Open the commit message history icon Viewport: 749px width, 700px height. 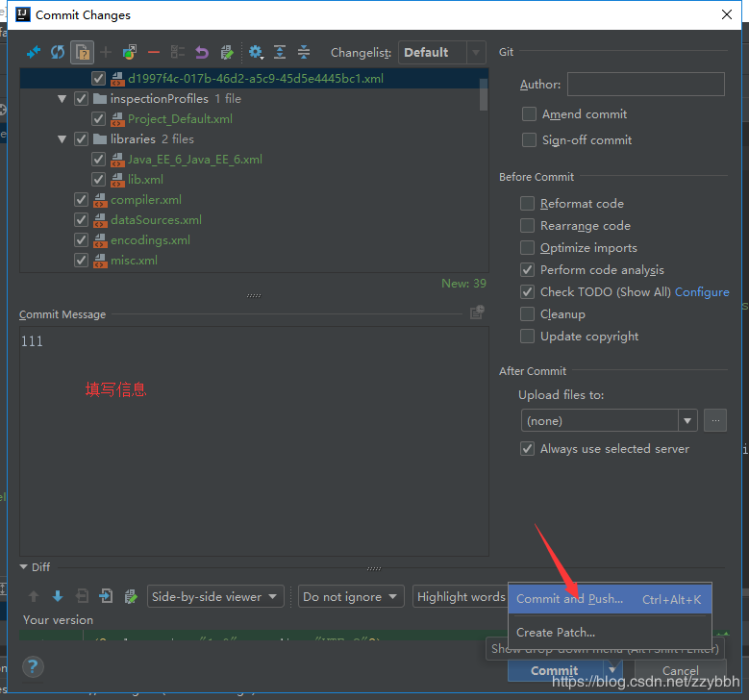(x=477, y=312)
